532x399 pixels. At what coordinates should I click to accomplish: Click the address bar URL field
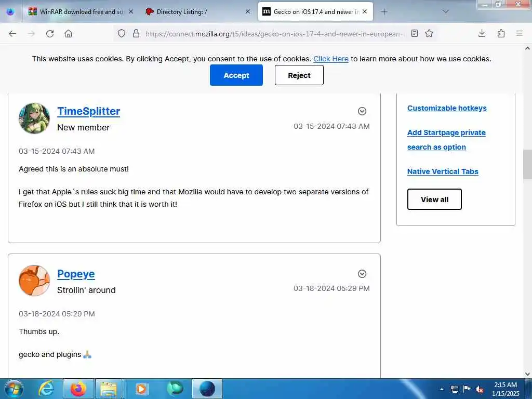[275, 34]
